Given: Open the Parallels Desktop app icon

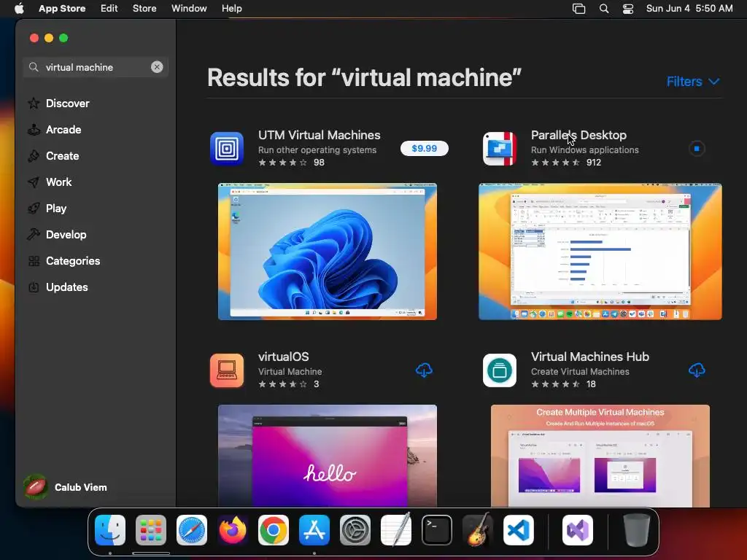Looking at the screenshot, I should 499,149.
